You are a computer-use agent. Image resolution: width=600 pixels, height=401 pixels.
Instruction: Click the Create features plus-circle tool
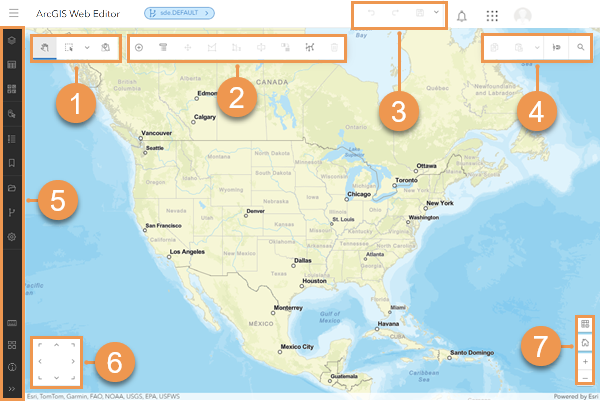tap(139, 47)
